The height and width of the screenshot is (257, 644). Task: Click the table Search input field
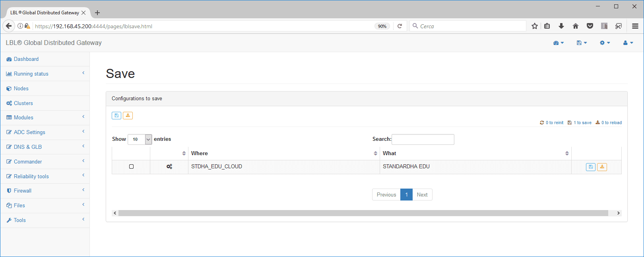(x=423, y=139)
